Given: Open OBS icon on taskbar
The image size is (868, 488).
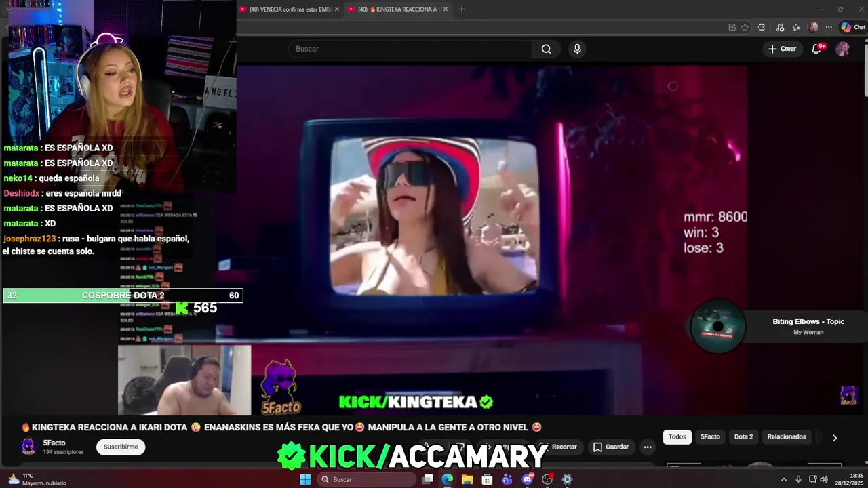Looking at the screenshot, I should 547,479.
